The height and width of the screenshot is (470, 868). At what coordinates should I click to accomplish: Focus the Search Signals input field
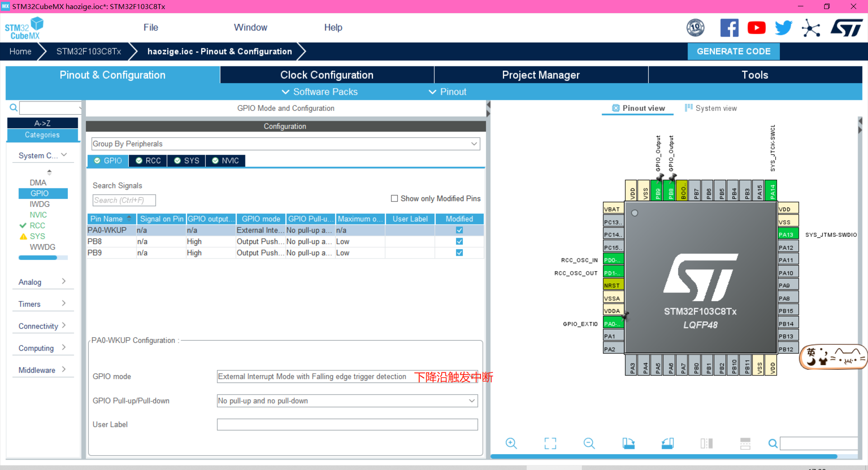coord(124,200)
